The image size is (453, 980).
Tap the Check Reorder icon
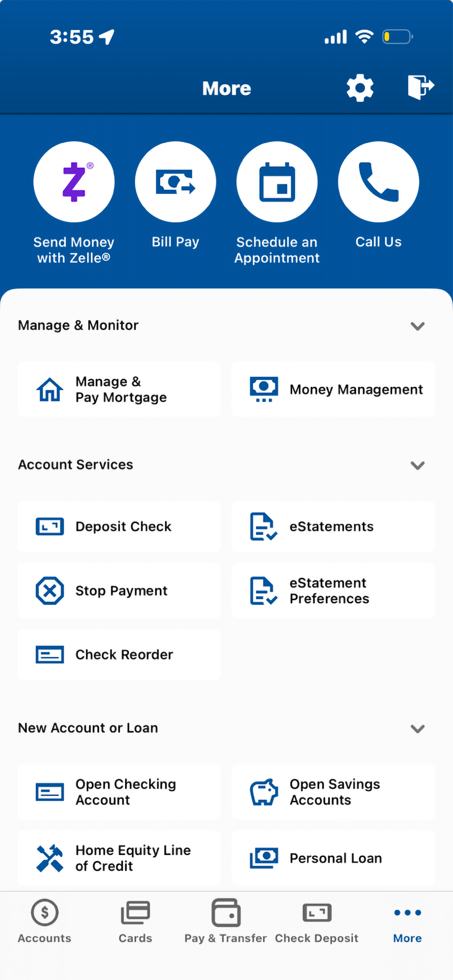(50, 654)
